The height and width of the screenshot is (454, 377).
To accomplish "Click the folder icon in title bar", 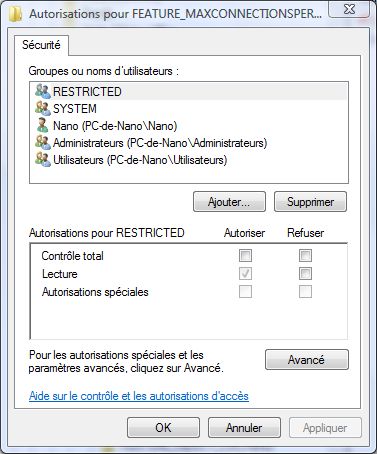I will 16,14.
